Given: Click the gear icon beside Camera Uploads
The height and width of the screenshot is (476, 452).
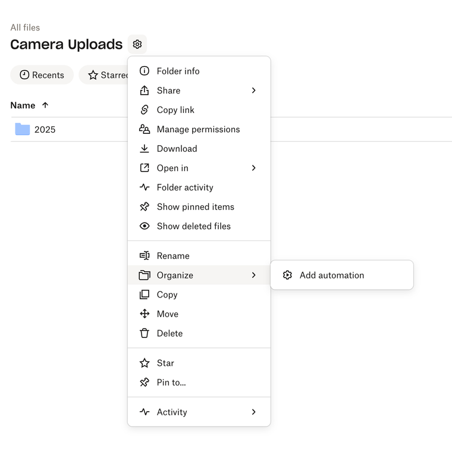Looking at the screenshot, I should pos(137,44).
